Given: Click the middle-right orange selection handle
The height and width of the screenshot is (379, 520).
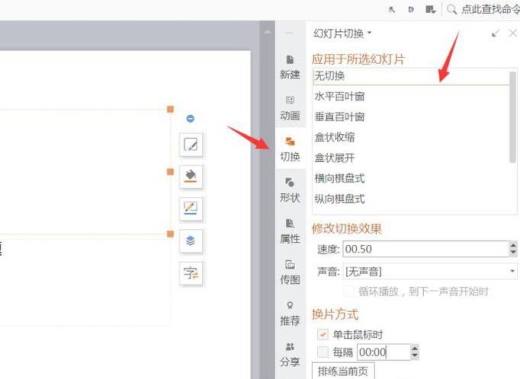Looking at the screenshot, I should (170, 172).
